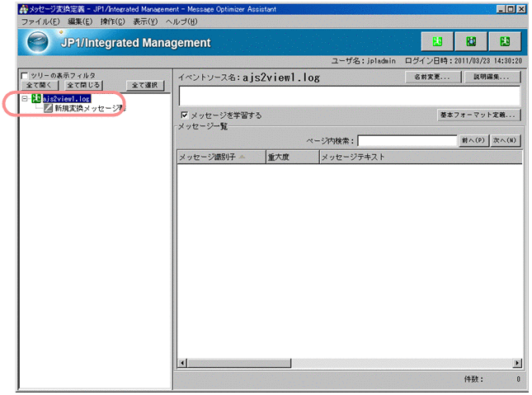The width and height of the screenshot is (532, 395).
Task: Collapse the ajs2view1.log tree node
Action: (x=25, y=99)
